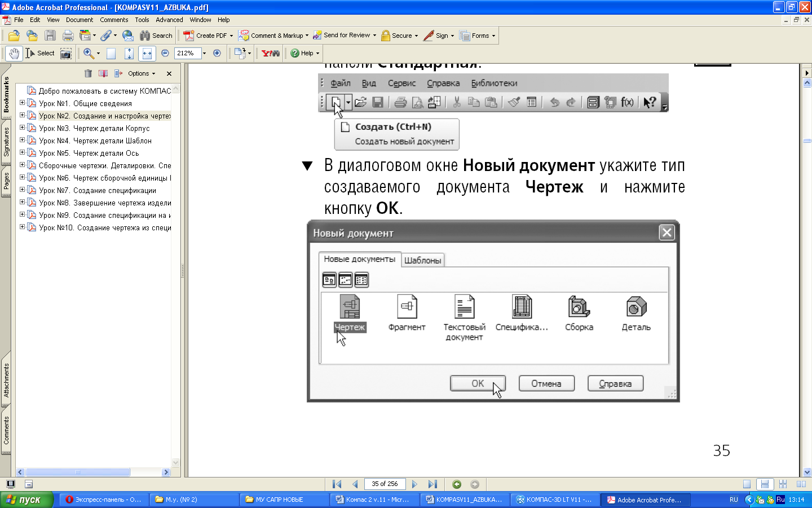Viewport: 812px width, 508px height.
Task: Switch to Continuous page layout
Action: [x=765, y=484]
